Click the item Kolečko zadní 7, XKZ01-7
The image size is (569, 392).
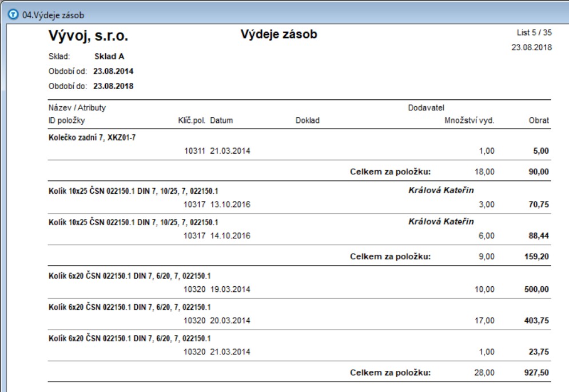[x=92, y=138]
